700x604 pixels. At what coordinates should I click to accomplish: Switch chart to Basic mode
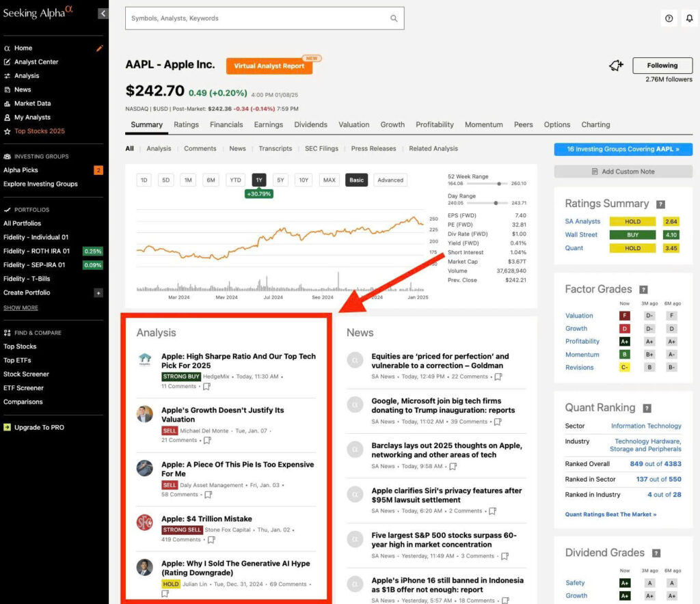tap(356, 180)
